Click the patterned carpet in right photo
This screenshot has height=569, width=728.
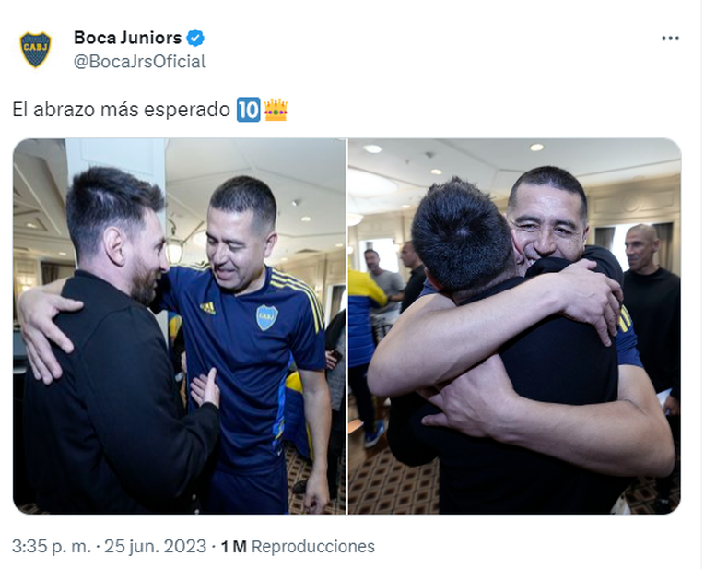coord(393,483)
